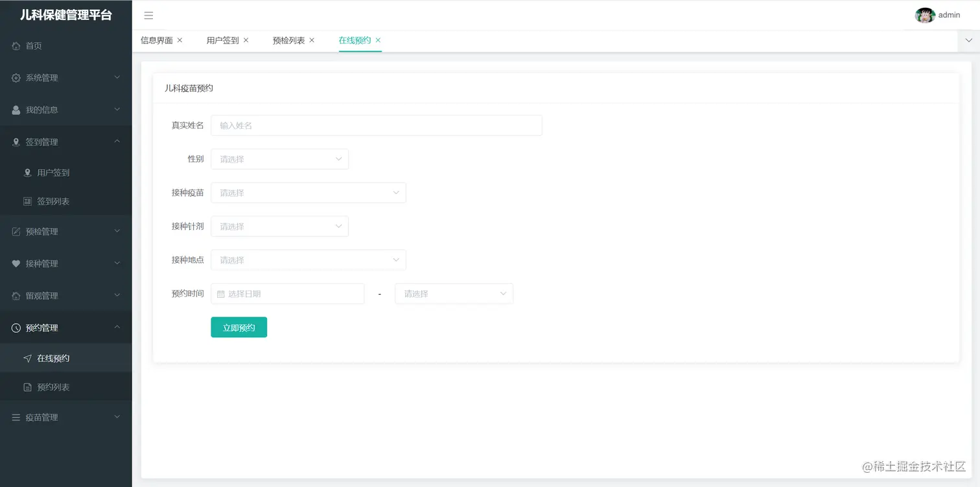
Task: Open the 接种针剂 dropdown
Action: (280, 227)
